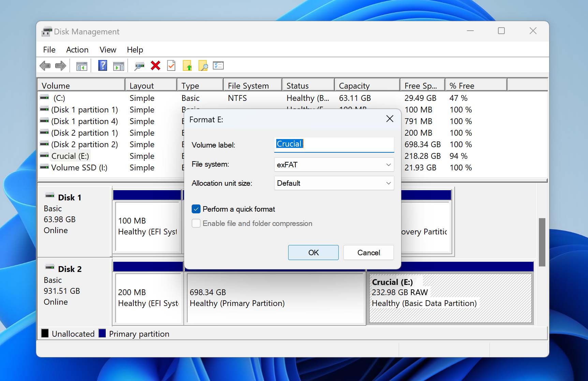This screenshot has height=381, width=588.
Task: Click the folder with magnifier icon
Action: click(203, 65)
